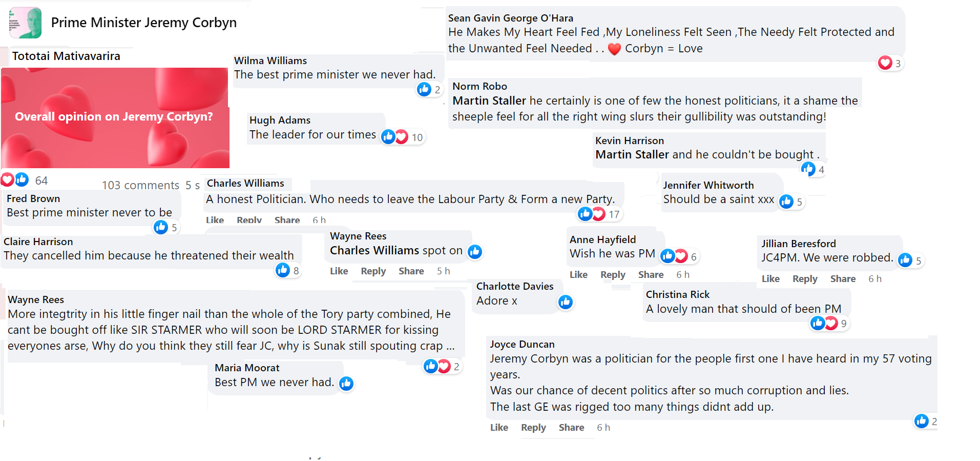Click like icon on Maria Moorat's comment

point(346,383)
